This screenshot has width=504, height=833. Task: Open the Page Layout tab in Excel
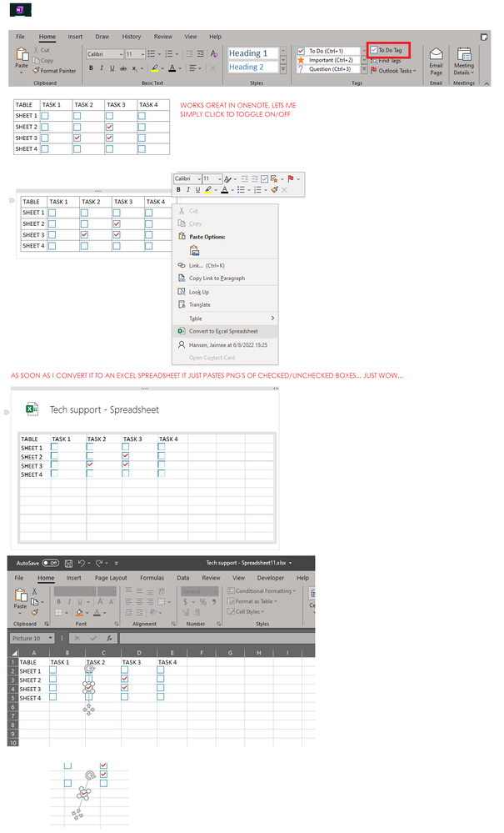click(x=111, y=578)
